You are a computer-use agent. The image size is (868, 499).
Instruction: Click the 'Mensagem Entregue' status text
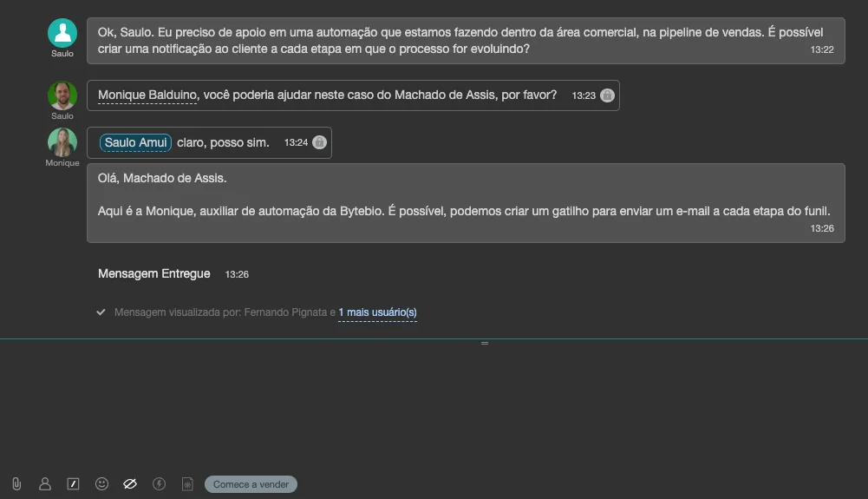[153, 273]
